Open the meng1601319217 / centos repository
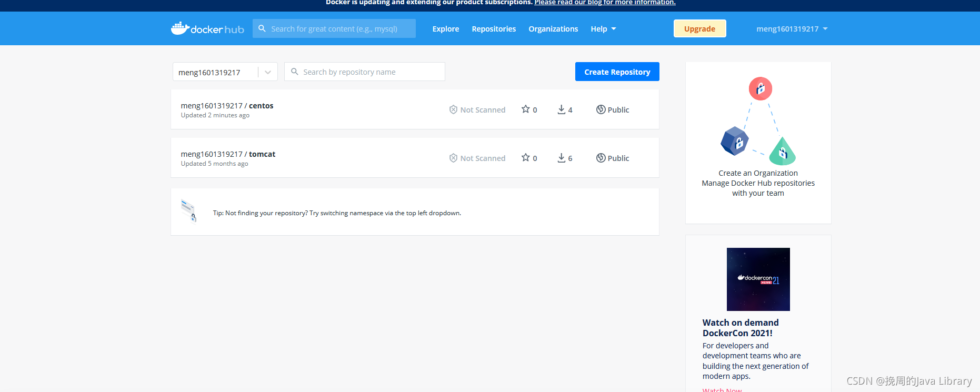The image size is (980, 392). point(227,106)
